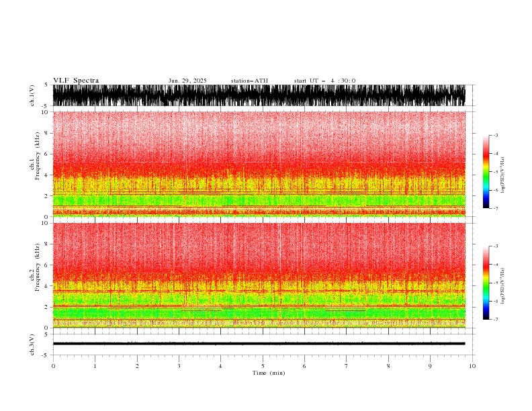Click time axis tick label 1
The width and height of the screenshot is (532, 411).
95,366
